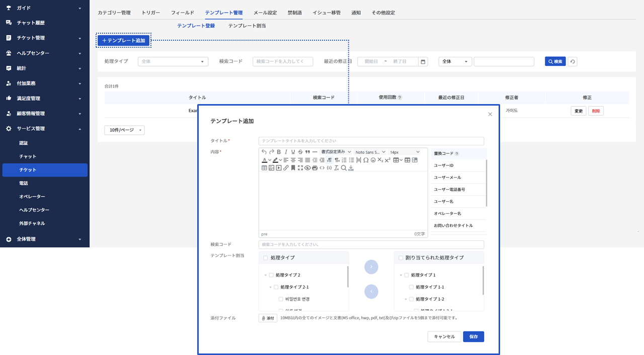Tick the 비밀번호 변경 checkbox

281,299
